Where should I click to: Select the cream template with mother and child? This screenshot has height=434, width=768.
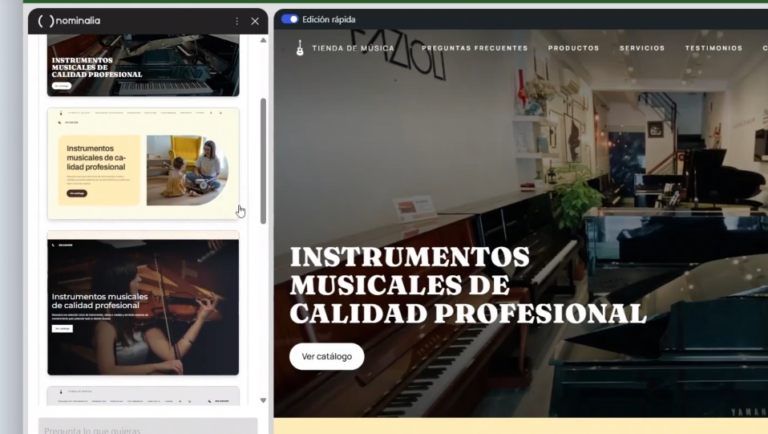(143, 163)
